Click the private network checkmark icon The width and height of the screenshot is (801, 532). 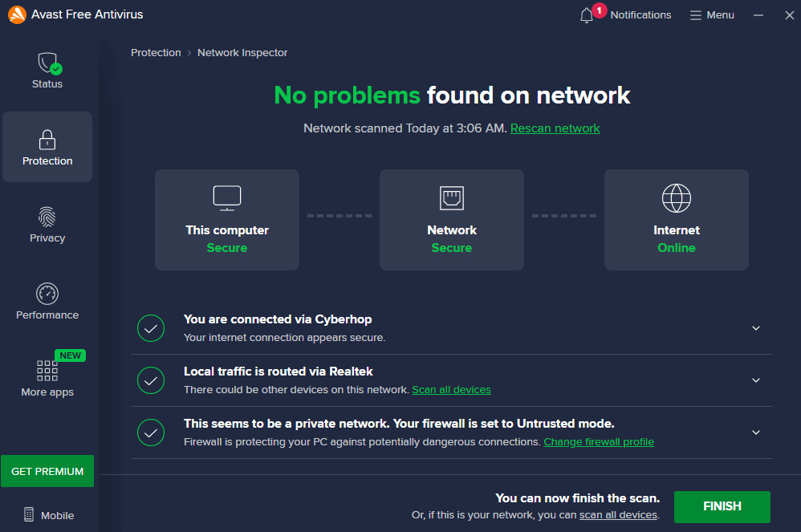coord(151,433)
